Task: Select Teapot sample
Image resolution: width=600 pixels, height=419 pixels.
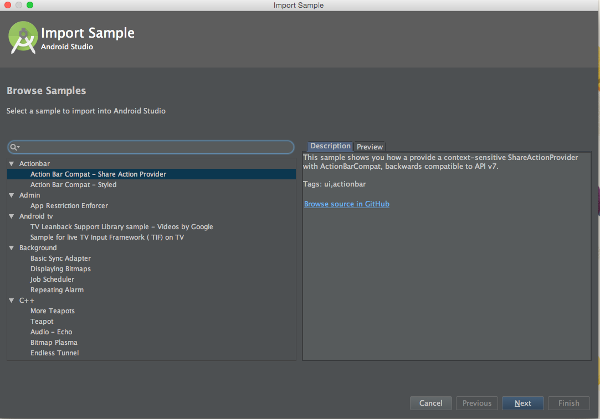Action: [42, 322]
